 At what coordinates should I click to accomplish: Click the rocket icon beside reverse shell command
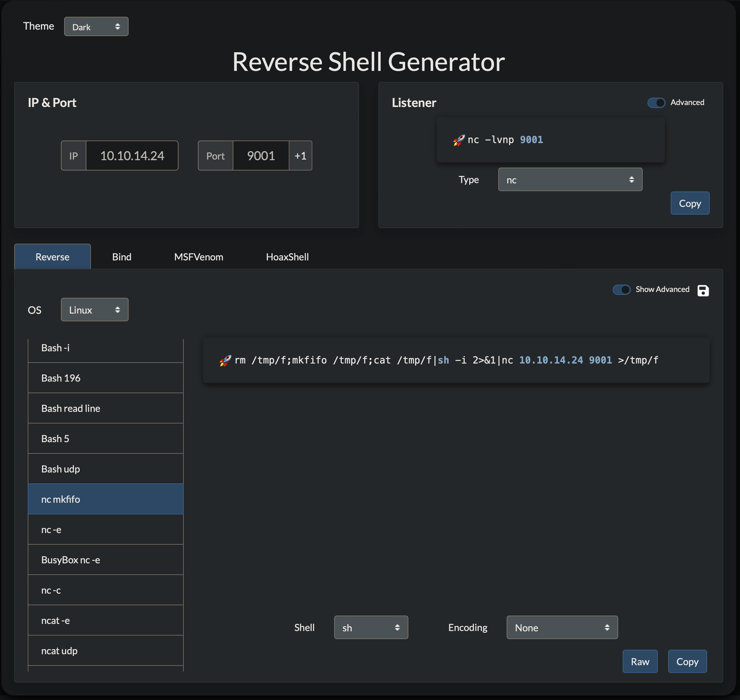coord(225,360)
